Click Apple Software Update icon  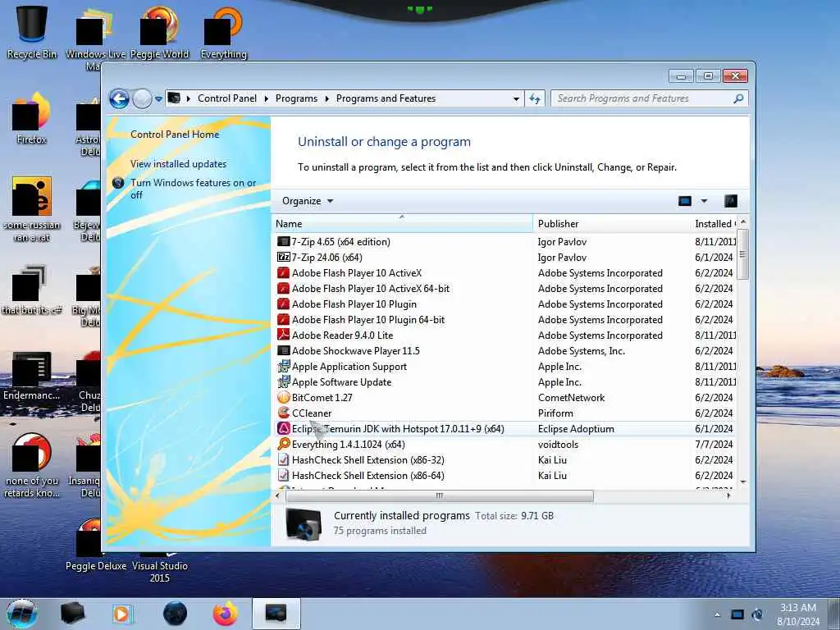click(283, 382)
